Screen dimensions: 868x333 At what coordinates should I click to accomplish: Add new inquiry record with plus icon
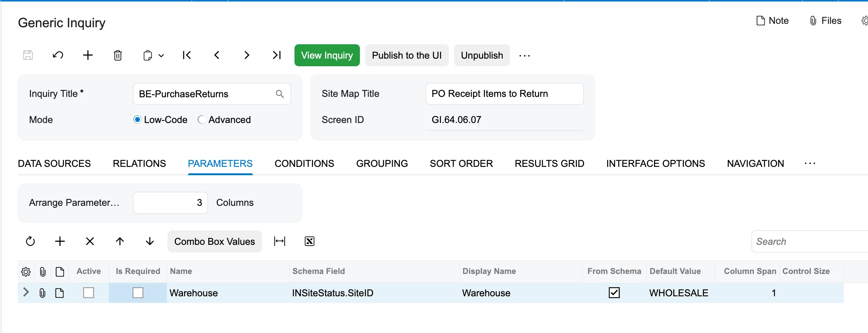point(88,55)
